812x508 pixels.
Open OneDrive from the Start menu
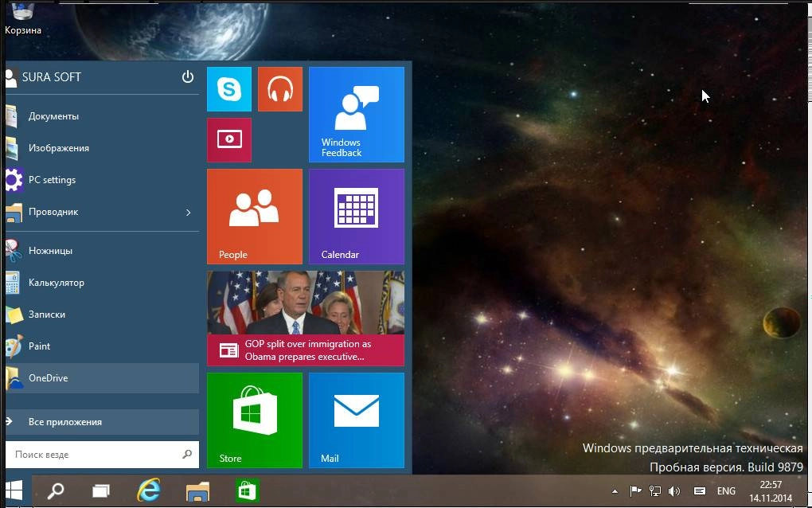click(x=102, y=378)
